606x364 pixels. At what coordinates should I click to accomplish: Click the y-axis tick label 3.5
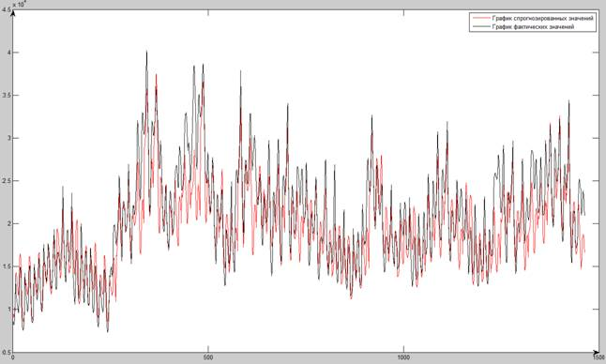point(7,95)
